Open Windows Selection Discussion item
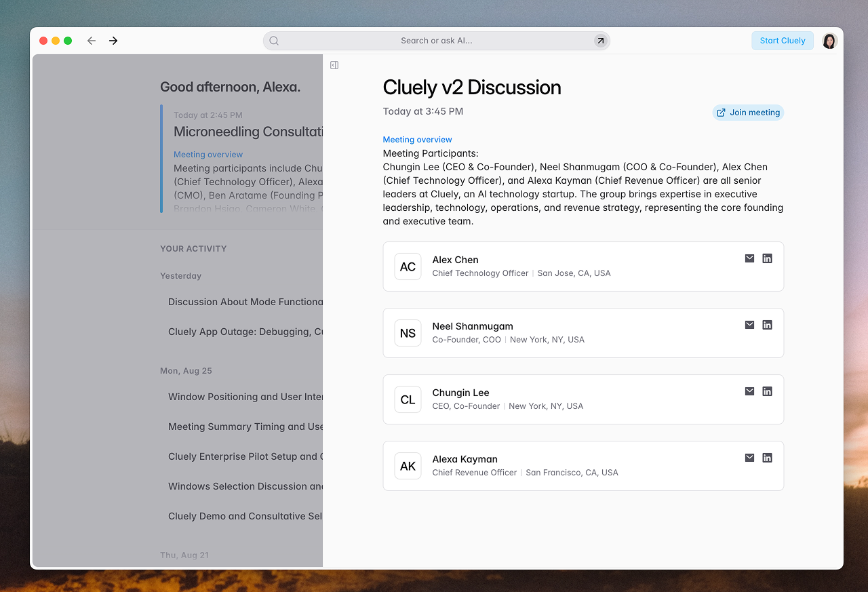This screenshot has width=868, height=592. tap(245, 486)
